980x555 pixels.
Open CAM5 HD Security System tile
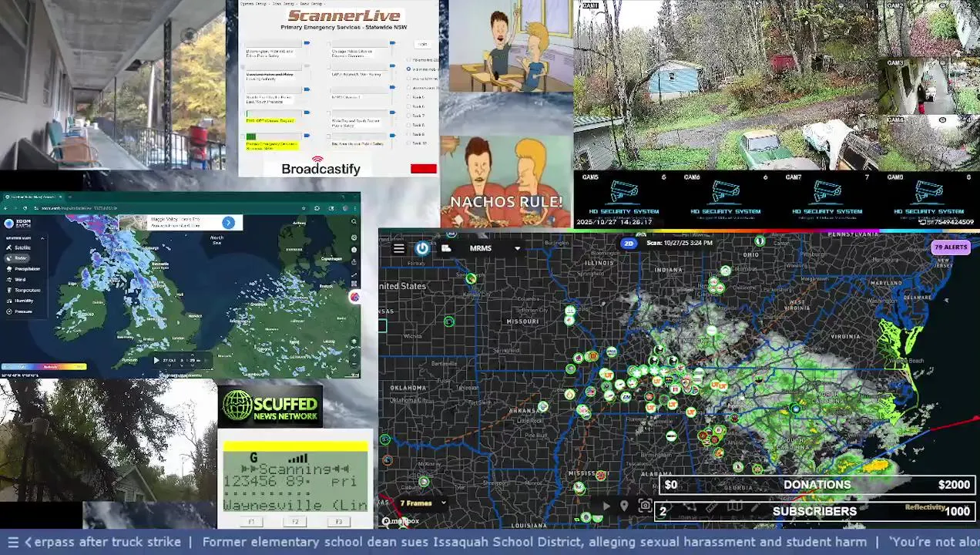[x=624, y=199]
